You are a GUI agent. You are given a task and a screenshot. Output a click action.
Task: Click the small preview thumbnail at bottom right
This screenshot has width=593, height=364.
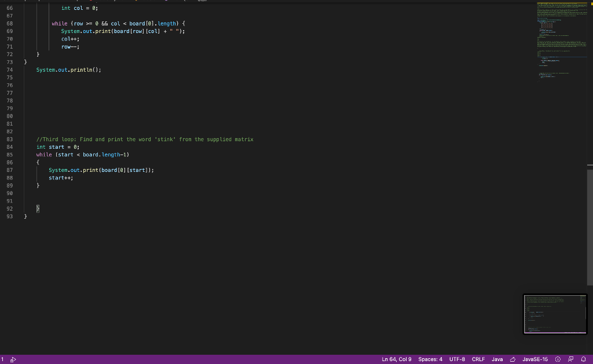click(x=555, y=314)
